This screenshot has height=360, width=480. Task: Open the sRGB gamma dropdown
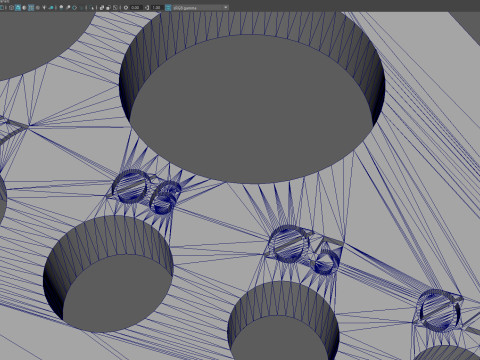pyautogui.click(x=201, y=7)
